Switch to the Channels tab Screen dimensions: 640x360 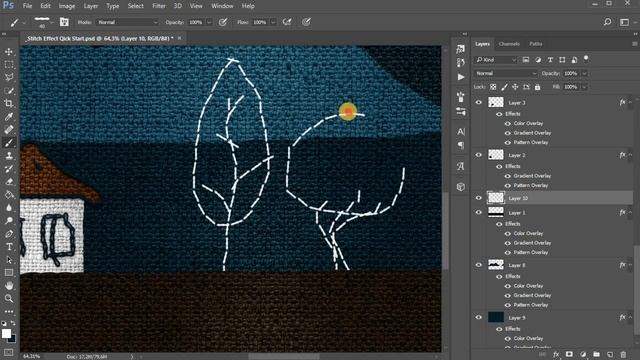[x=509, y=44]
